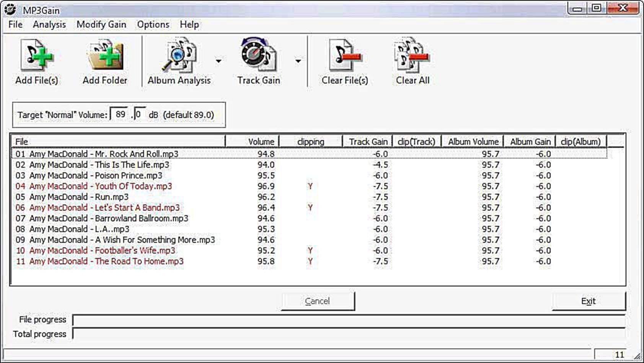This screenshot has width=644, height=363.
Task: Open the Modify Gain menu
Action: click(101, 25)
